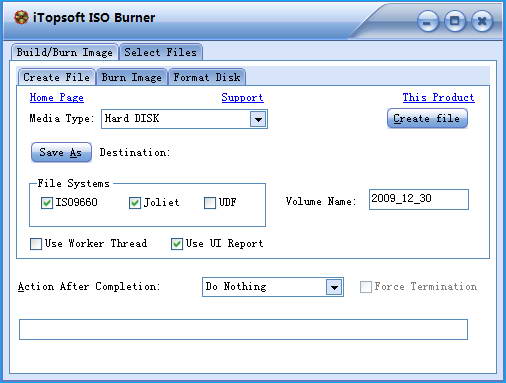
Task: Expand the Media Type dropdown arrow
Action: pyautogui.click(x=258, y=119)
